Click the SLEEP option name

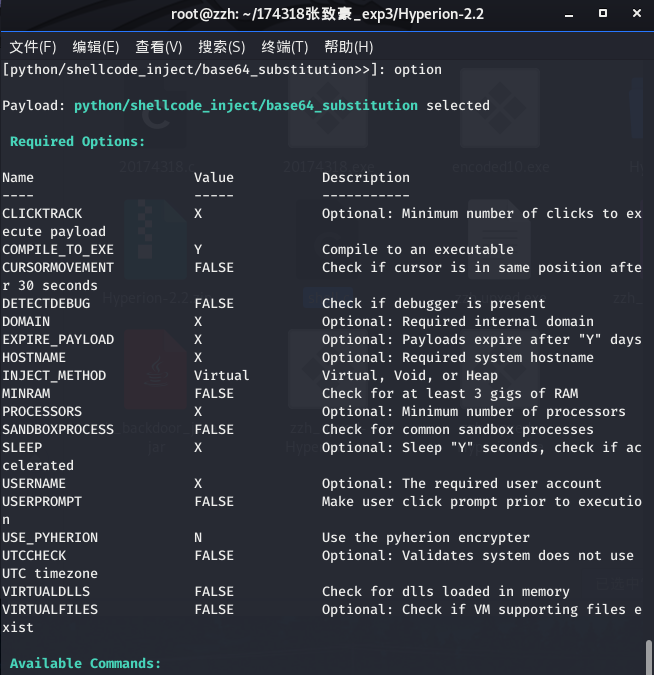click(22, 448)
